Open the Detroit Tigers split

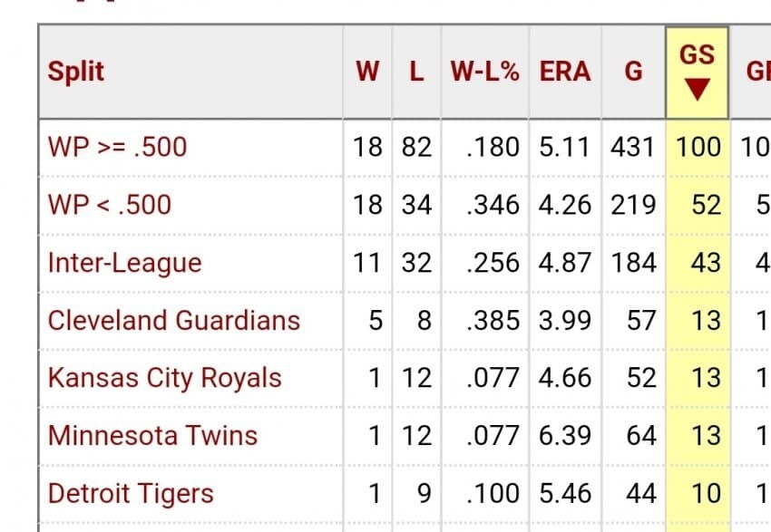(x=131, y=494)
